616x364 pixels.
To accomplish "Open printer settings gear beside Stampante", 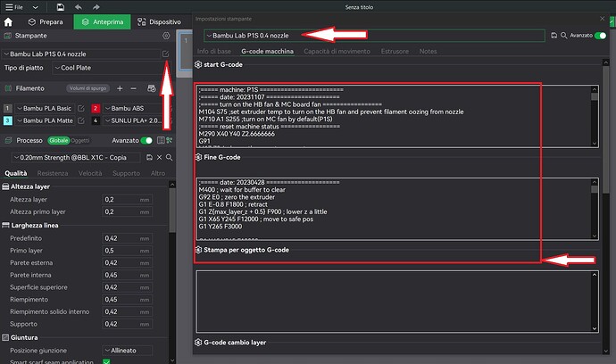I will click(x=166, y=36).
